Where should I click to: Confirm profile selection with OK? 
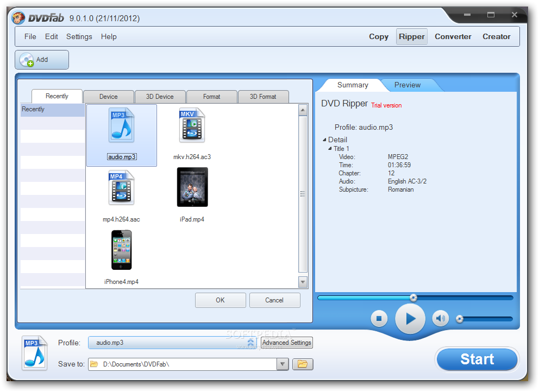pos(221,300)
